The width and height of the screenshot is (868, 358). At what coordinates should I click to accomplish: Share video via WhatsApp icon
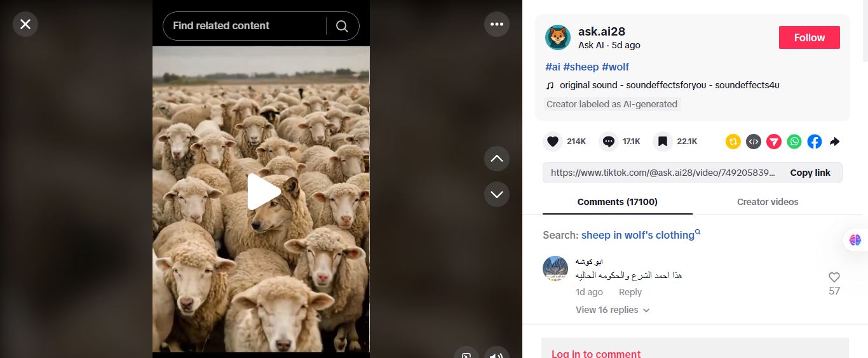[794, 142]
